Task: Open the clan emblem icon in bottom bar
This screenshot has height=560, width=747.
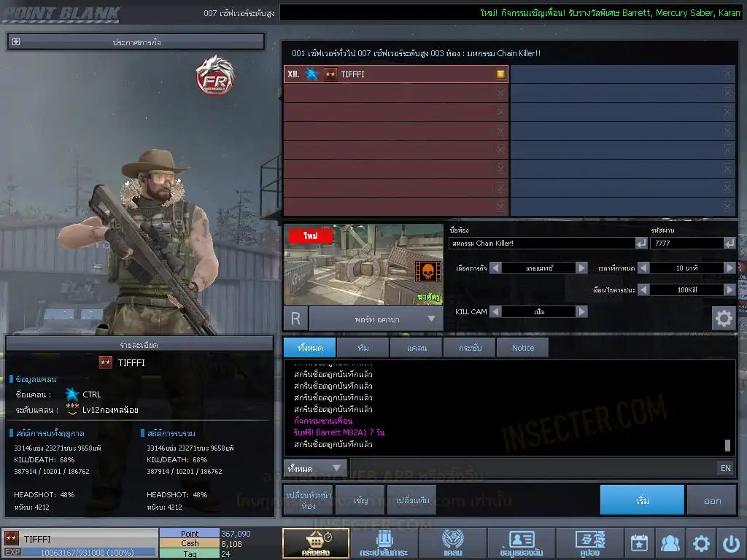Action: (x=452, y=543)
